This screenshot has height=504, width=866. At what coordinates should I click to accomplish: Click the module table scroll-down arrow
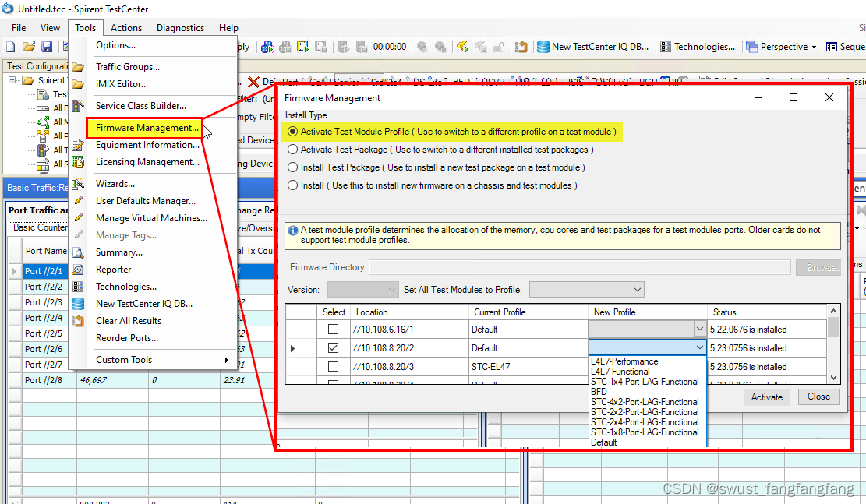tap(833, 378)
